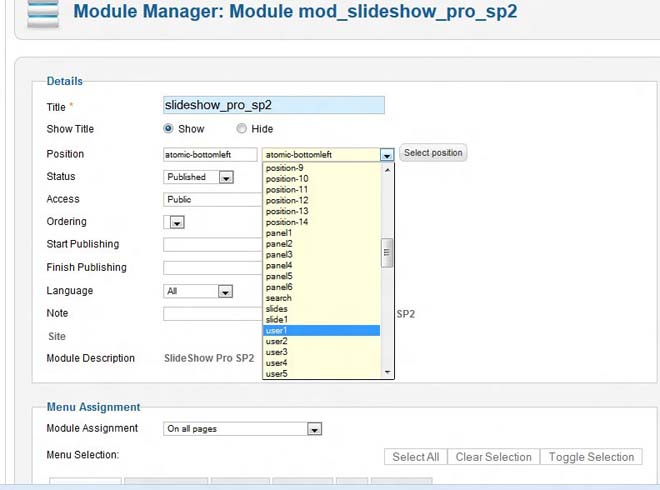Viewport: 660px width, 490px height.
Task: Select position-12 in the dropdown list
Action: click(321, 201)
